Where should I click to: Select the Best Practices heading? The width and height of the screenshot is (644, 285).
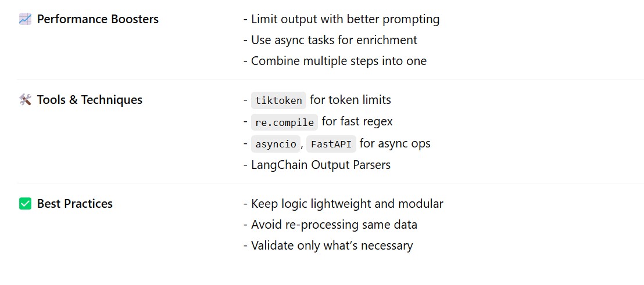coord(75,204)
